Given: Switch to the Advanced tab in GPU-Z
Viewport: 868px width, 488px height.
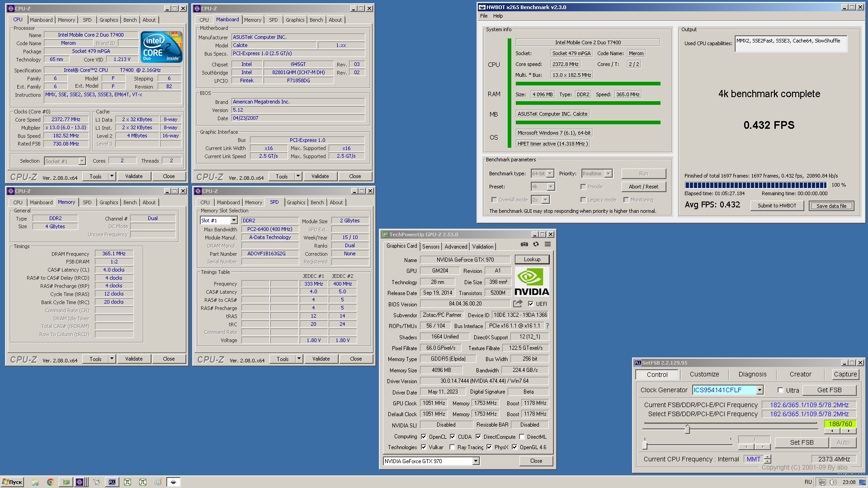Looking at the screenshot, I should [x=456, y=246].
